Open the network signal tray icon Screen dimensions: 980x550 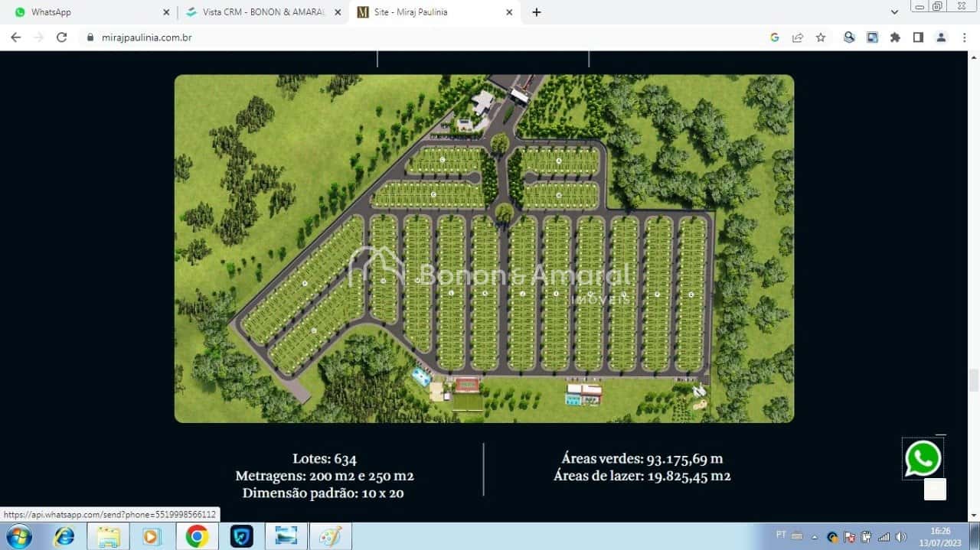tap(884, 537)
